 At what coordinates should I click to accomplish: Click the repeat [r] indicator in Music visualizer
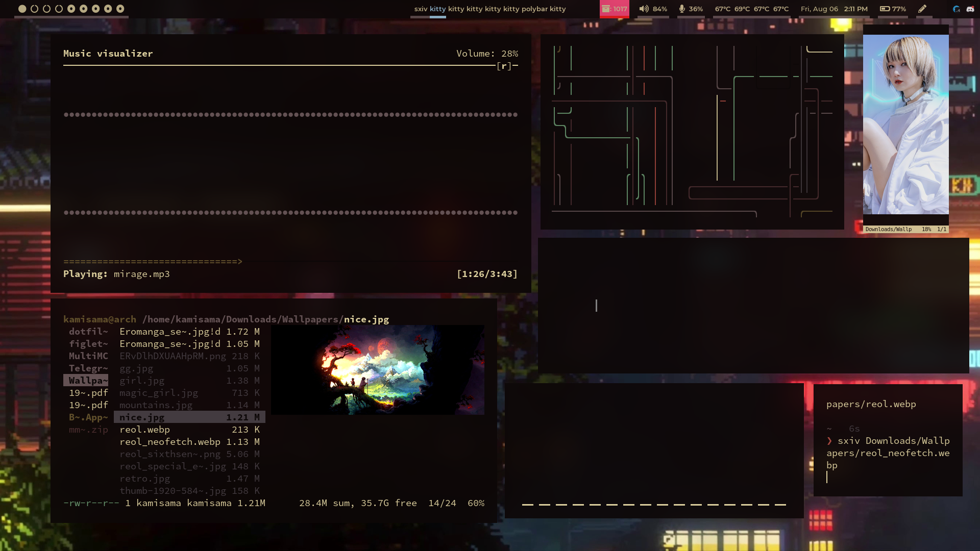(x=505, y=66)
